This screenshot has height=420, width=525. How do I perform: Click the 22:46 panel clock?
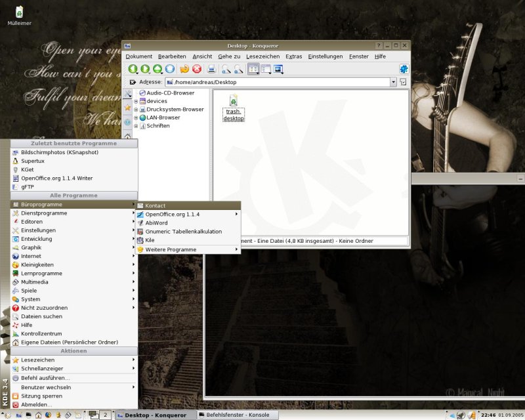[488, 415]
